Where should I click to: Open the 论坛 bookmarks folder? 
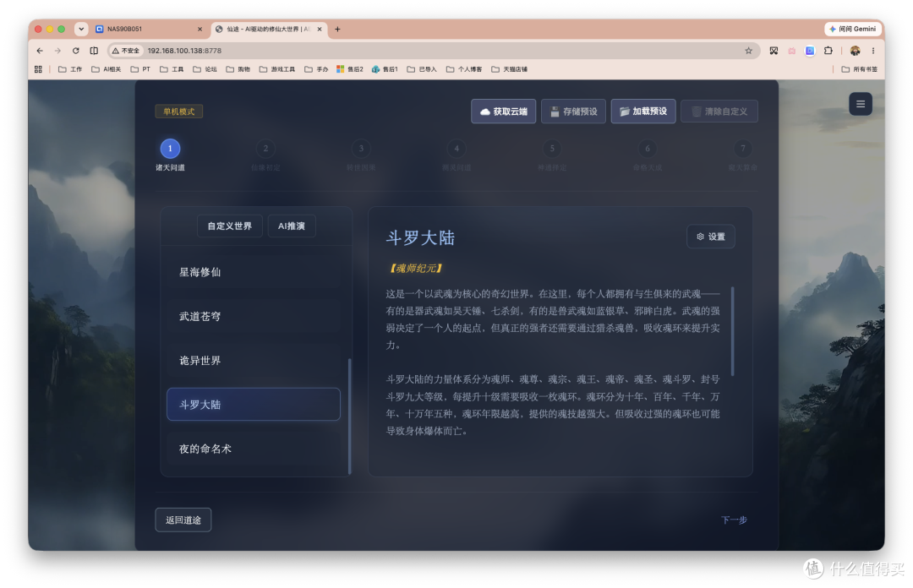(205, 69)
